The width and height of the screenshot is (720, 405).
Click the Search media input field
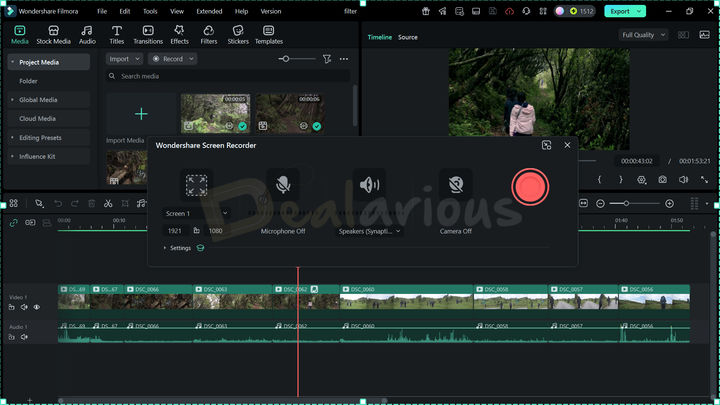coord(228,76)
